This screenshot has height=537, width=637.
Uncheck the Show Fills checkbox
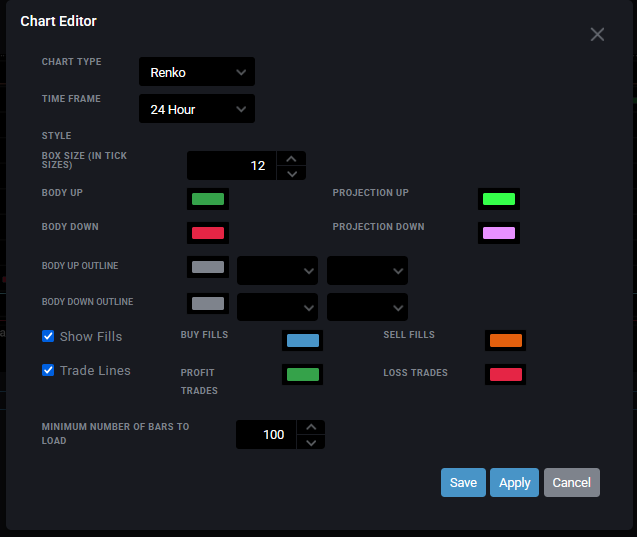48,336
